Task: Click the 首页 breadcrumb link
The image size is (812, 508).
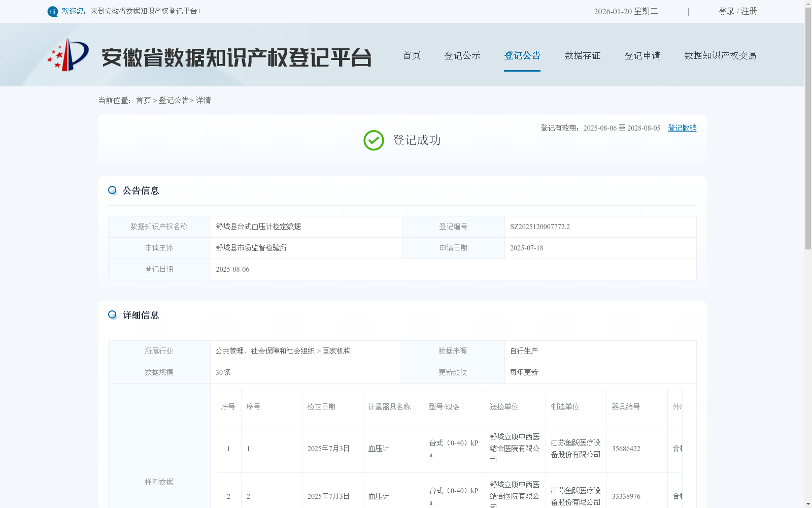Action: pyautogui.click(x=143, y=100)
